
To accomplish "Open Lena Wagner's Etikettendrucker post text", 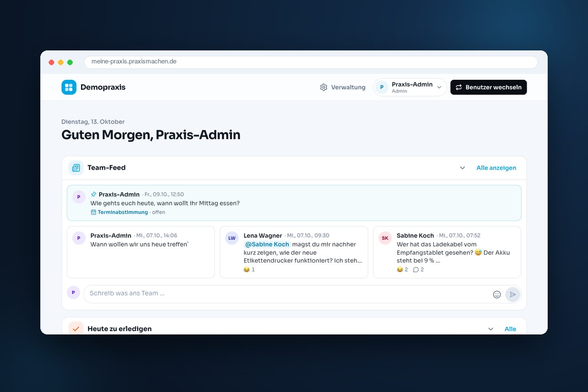I will point(303,253).
